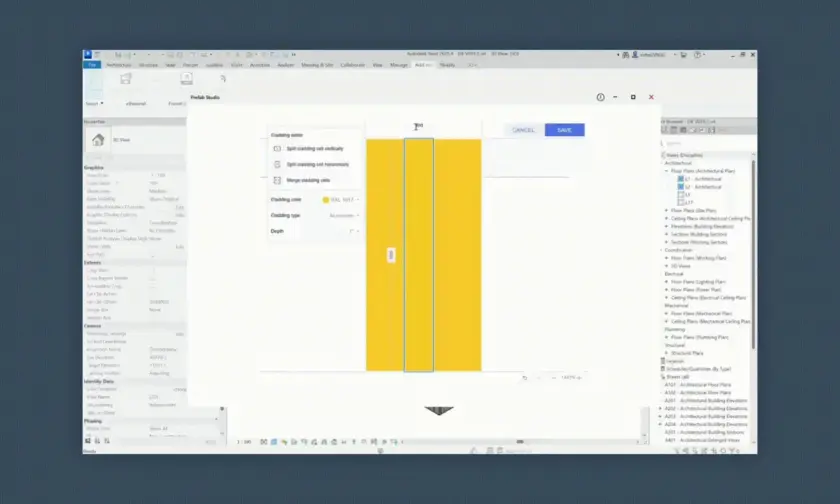Open the Depth dropdown
The height and width of the screenshot is (504, 840).
coord(354,231)
